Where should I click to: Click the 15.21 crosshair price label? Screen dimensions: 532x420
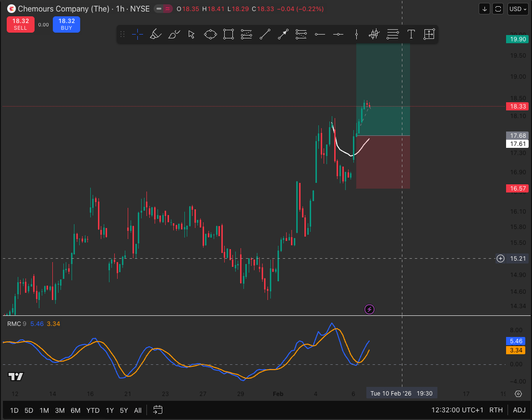click(518, 259)
